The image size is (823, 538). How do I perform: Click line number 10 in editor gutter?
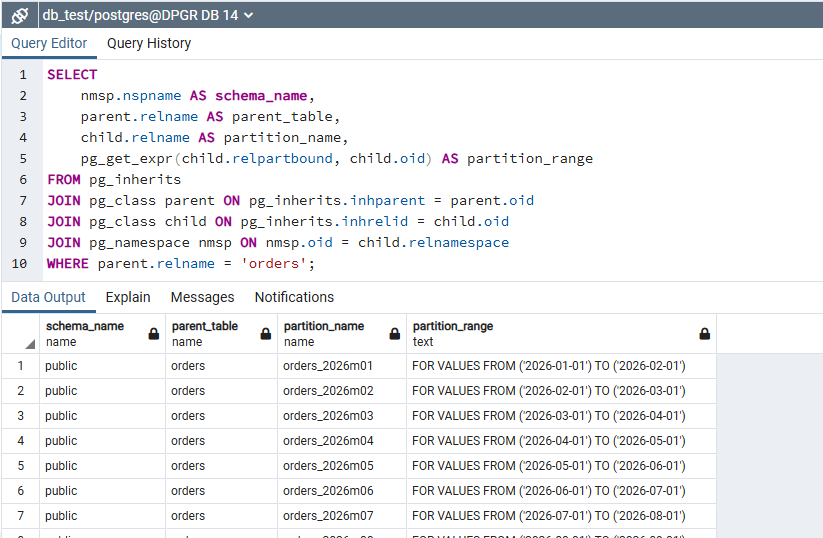(19, 263)
